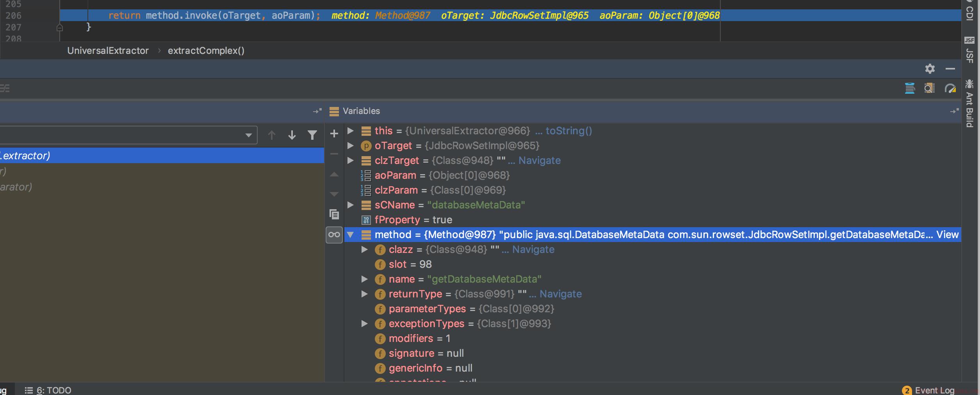Duplicate watch with copy icon
Viewport: 980px width, 395px height.
click(334, 214)
